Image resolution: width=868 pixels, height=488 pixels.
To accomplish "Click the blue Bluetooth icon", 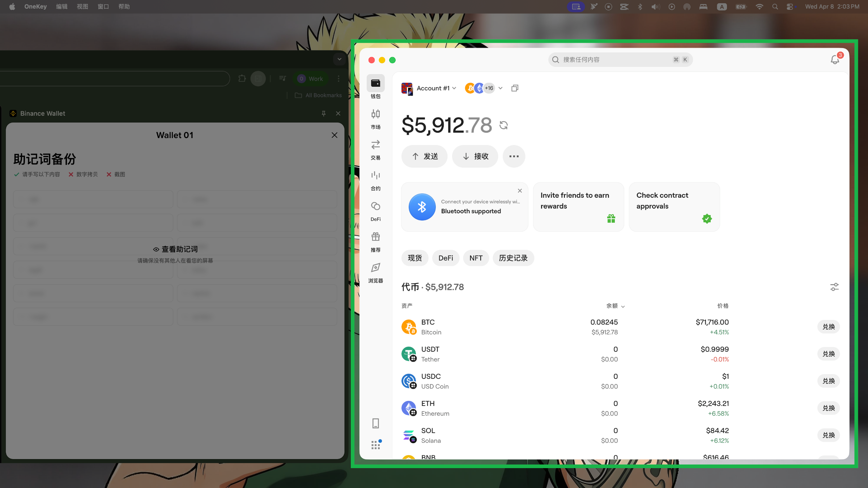I will [422, 207].
